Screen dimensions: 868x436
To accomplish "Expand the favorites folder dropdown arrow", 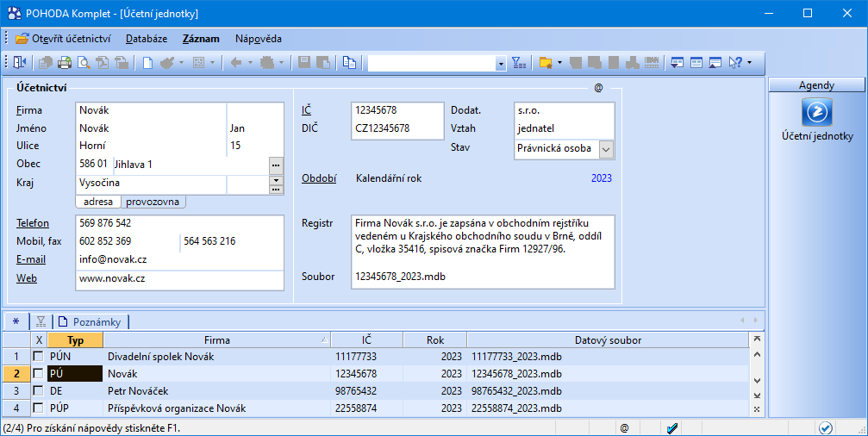I will coord(559,63).
